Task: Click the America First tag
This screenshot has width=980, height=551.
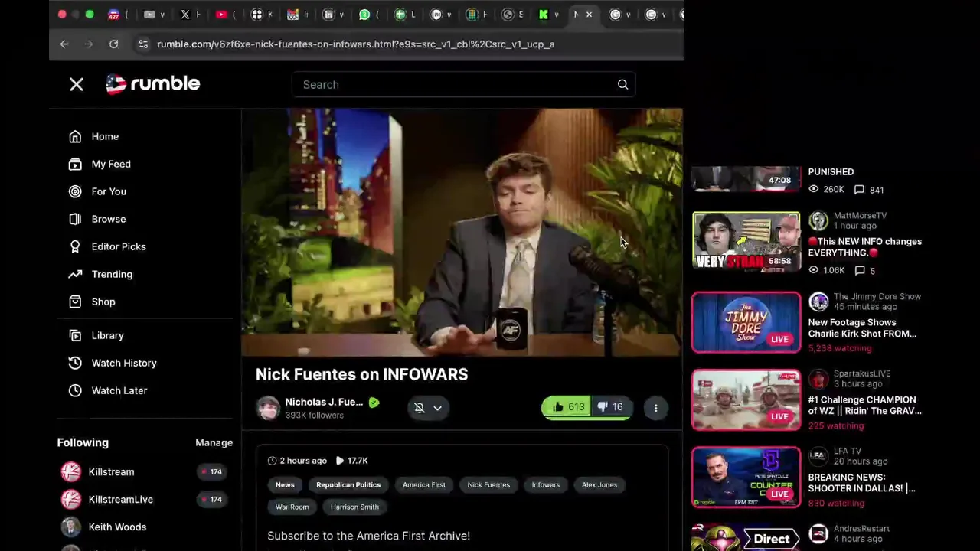Action: [x=424, y=484]
